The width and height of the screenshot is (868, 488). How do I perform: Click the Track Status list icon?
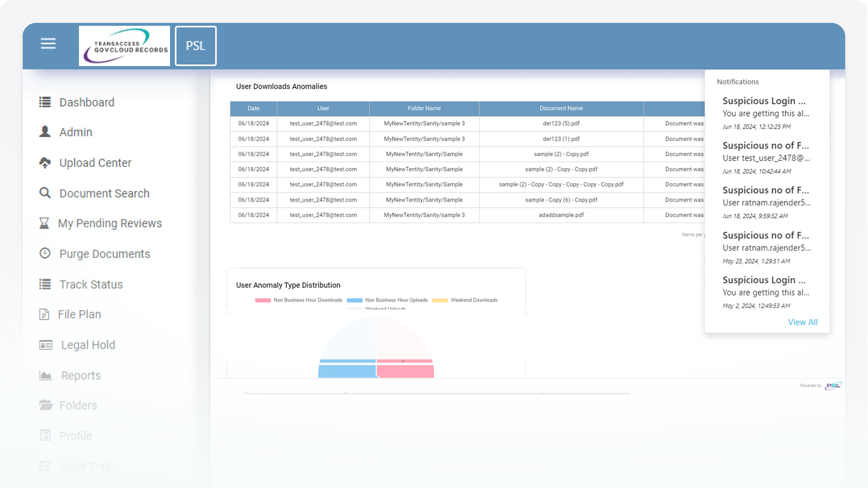(x=45, y=284)
